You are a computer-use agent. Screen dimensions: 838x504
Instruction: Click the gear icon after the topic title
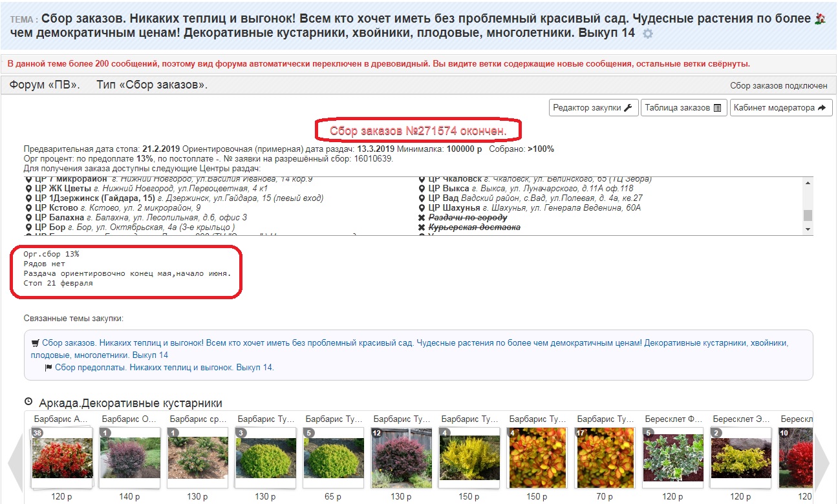647,34
